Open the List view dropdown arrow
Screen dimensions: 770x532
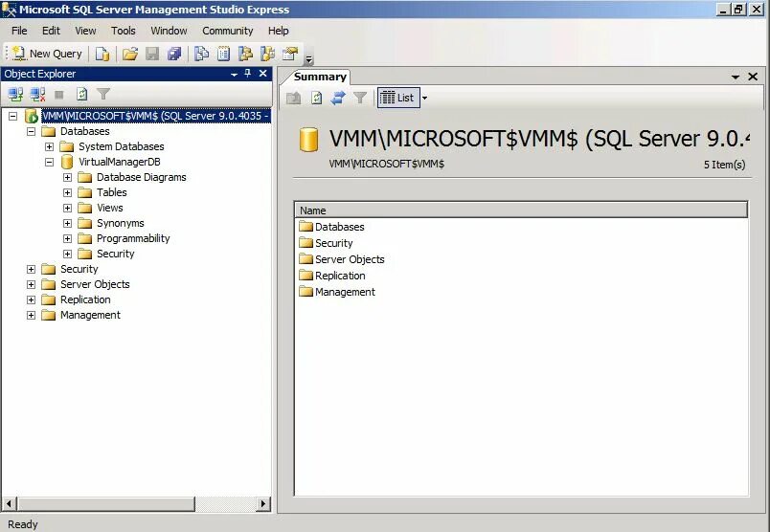click(425, 98)
